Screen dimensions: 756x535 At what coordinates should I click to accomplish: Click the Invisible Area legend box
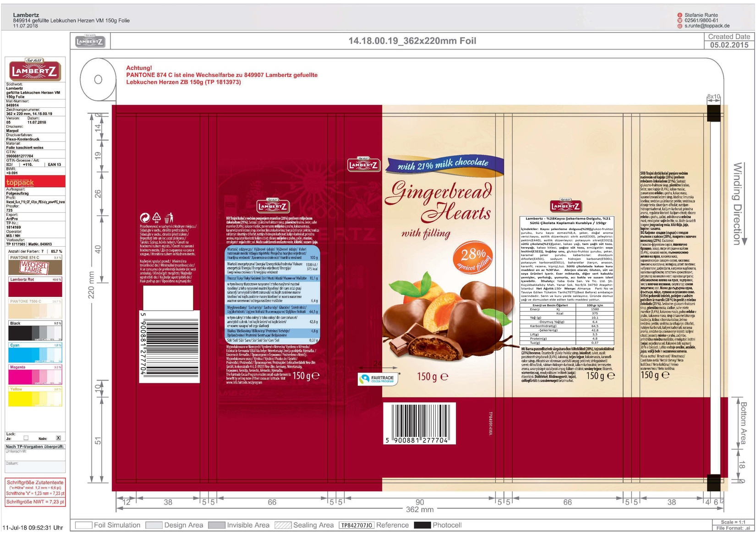click(217, 525)
